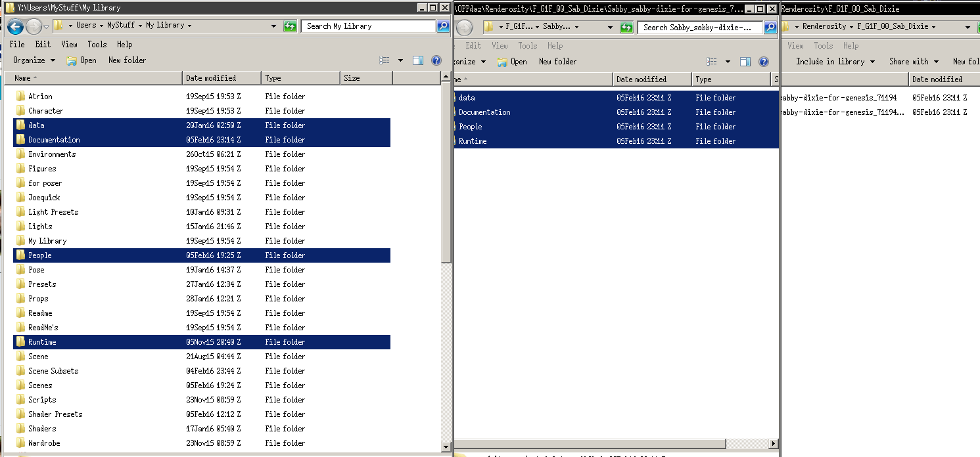Image resolution: width=980 pixels, height=457 pixels.
Task: Select the Light Presets folder
Action: pos(53,212)
